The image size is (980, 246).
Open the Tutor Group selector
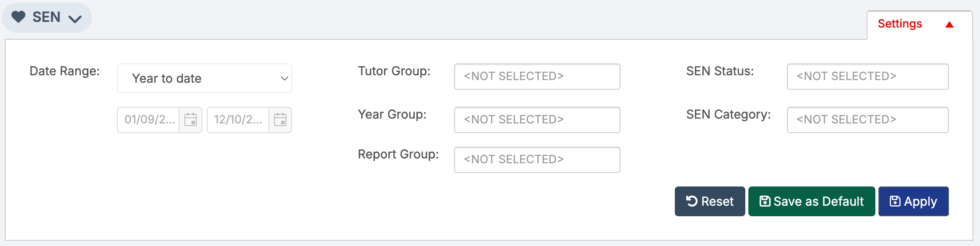[x=537, y=77]
